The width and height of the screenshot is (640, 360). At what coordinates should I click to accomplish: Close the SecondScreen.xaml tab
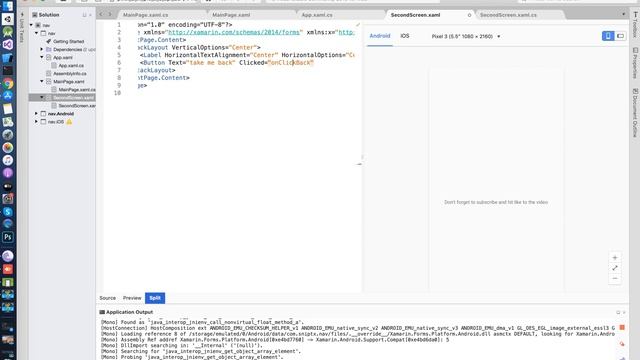469,15
